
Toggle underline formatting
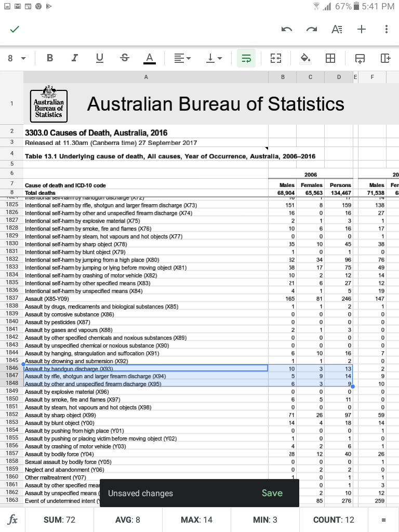(x=99, y=58)
